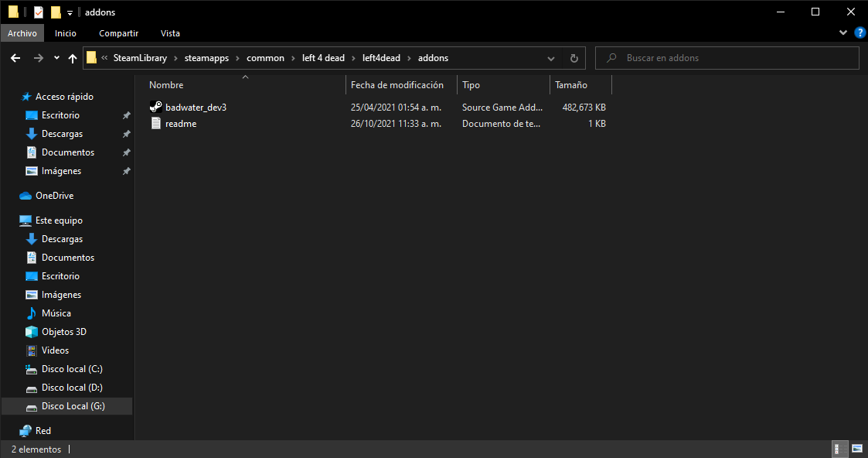Open pinned Descargas under Acceso rápido
This screenshot has height=458, width=868.
[62, 134]
